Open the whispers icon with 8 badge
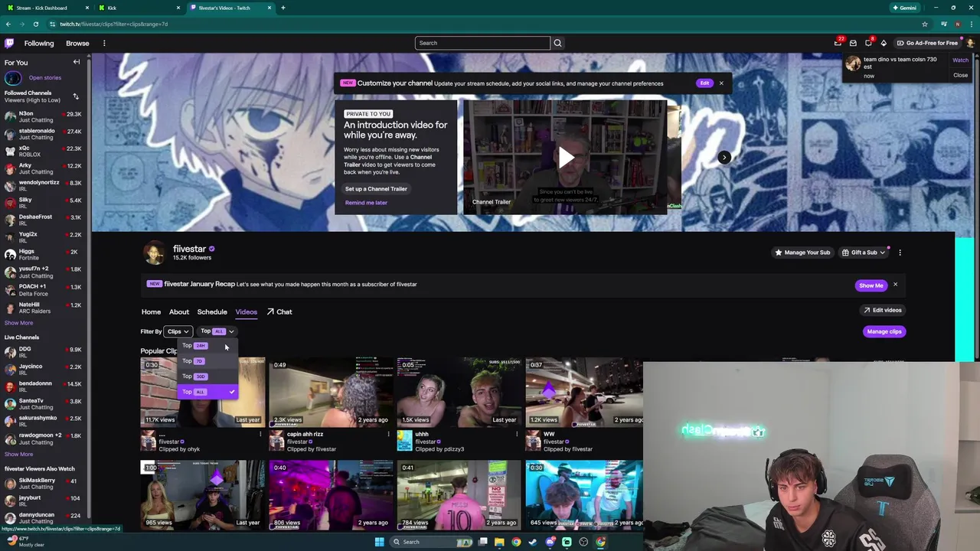The height and width of the screenshot is (551, 980). click(x=868, y=43)
